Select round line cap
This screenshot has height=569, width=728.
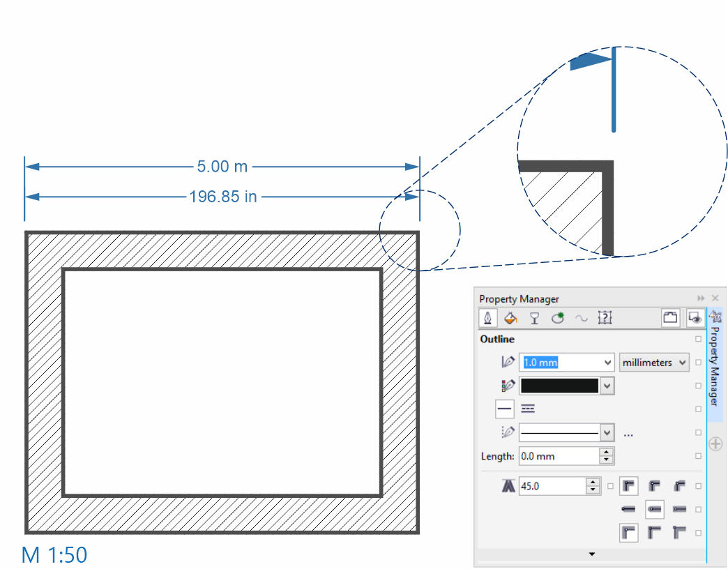coord(655,509)
